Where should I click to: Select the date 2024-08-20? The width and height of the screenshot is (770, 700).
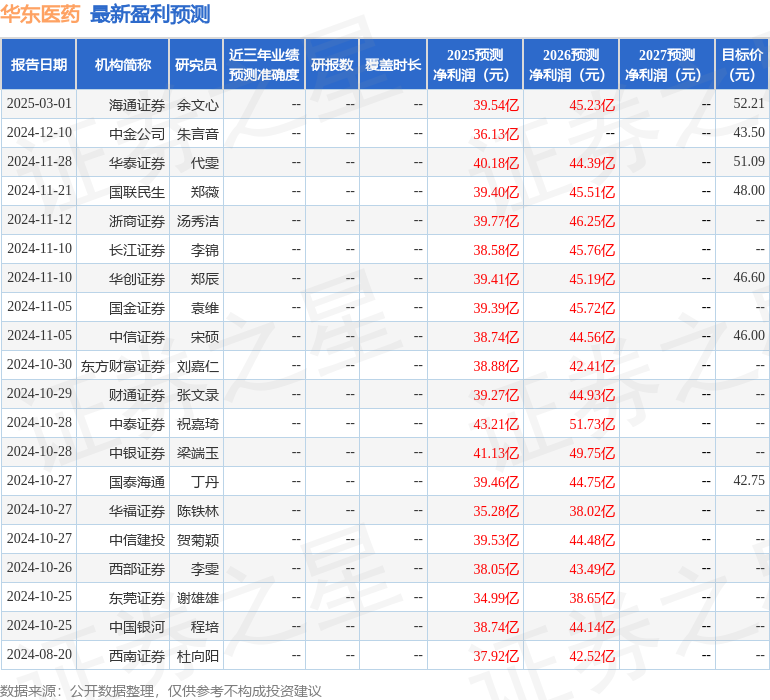point(39,654)
